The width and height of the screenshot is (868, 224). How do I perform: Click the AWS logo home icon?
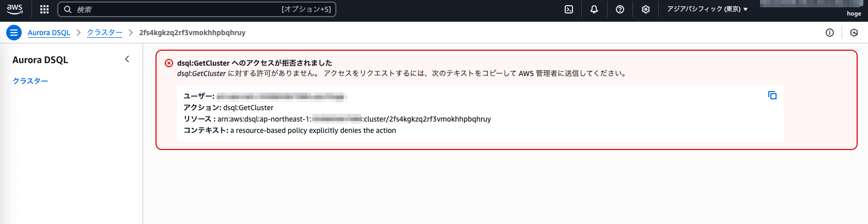click(x=14, y=9)
